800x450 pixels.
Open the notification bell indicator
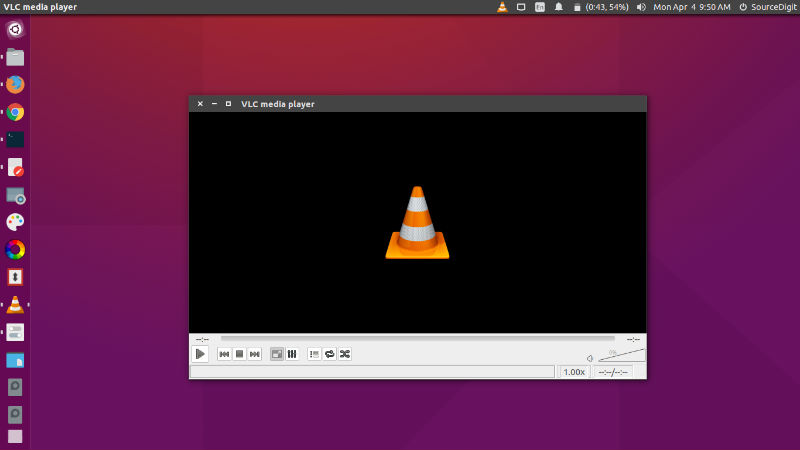coord(559,7)
